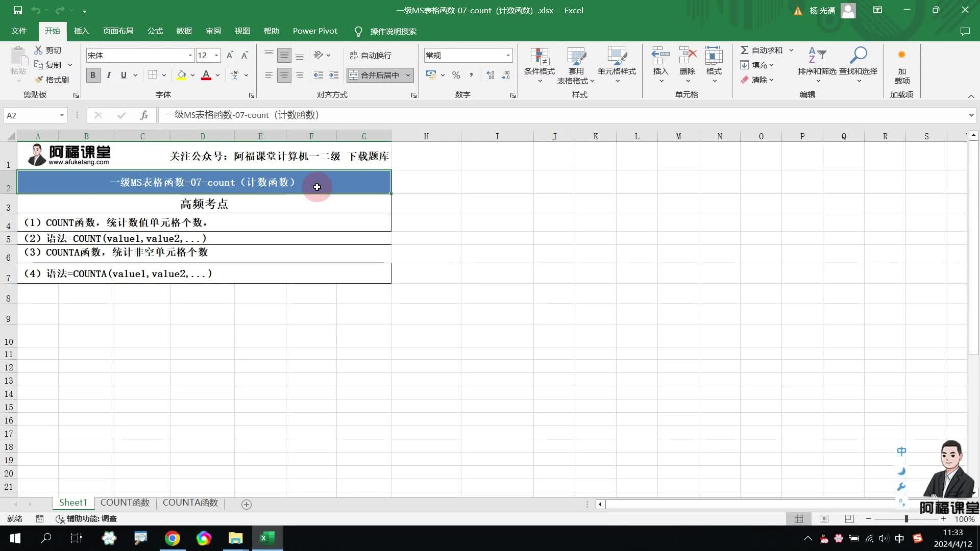
Task: Click accessibility status (辅助功能: 调查)
Action: [x=86, y=519]
